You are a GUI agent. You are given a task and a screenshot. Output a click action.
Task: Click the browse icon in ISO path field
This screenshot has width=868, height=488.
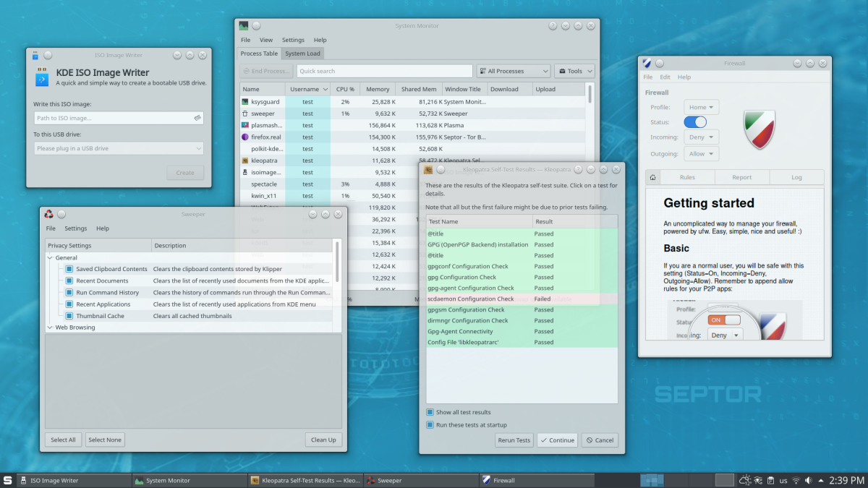click(x=197, y=118)
